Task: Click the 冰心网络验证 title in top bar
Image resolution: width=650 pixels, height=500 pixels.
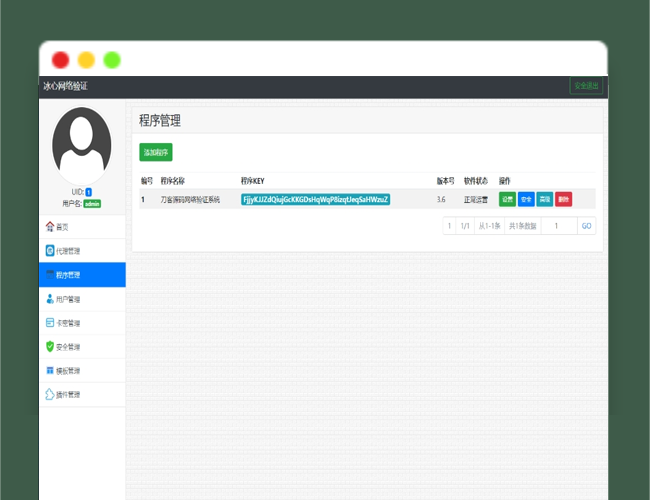Action: tap(65, 86)
